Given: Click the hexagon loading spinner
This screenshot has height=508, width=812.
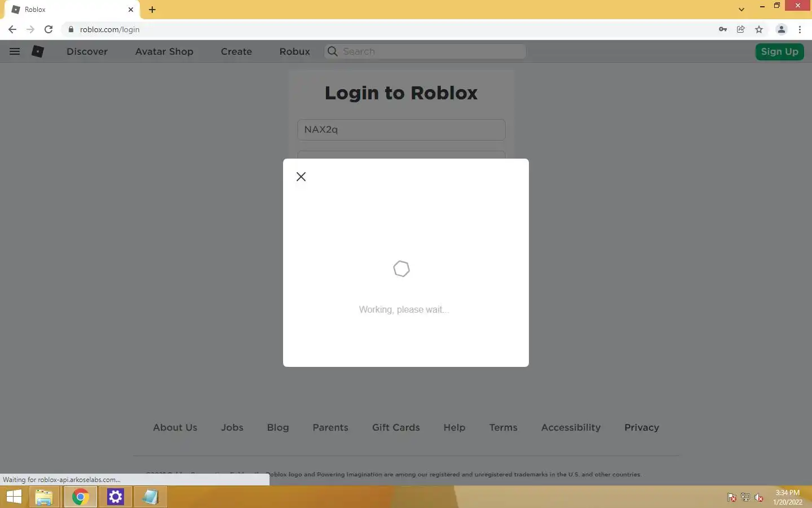Looking at the screenshot, I should [401, 269].
